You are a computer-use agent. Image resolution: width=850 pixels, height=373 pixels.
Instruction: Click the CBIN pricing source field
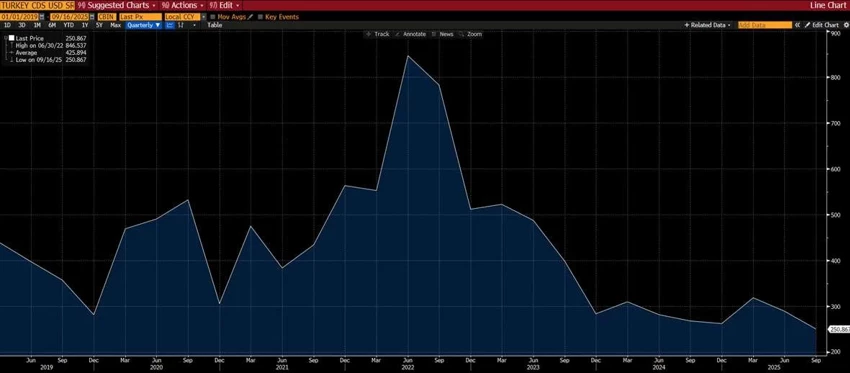[107, 17]
